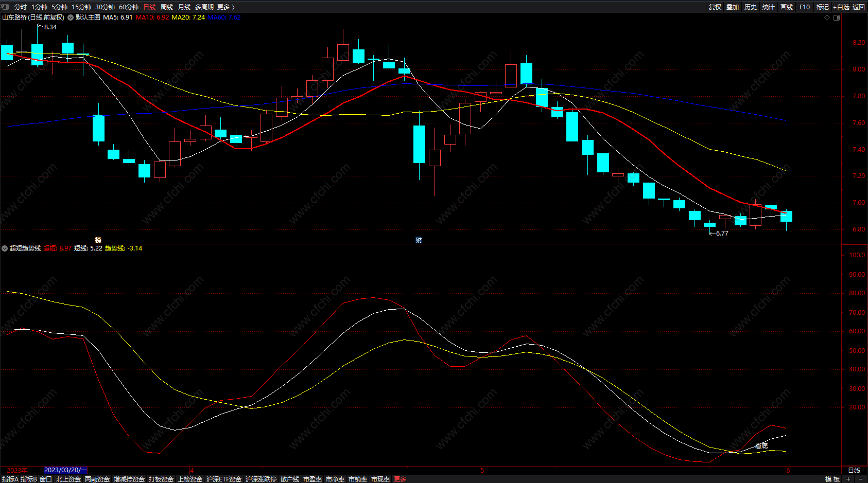Show the 沪深ETF资金 indicator
Viewport: 868px width, 483px height.
[224, 479]
